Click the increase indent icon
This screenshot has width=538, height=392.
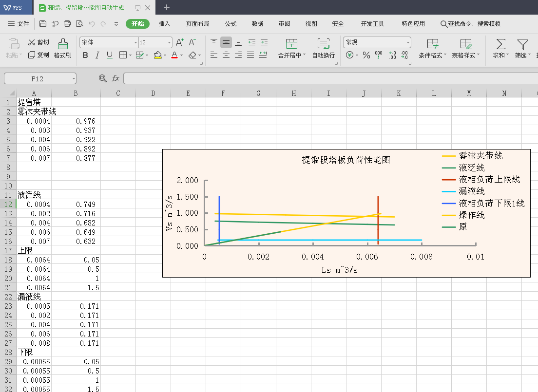pyautogui.click(x=264, y=42)
